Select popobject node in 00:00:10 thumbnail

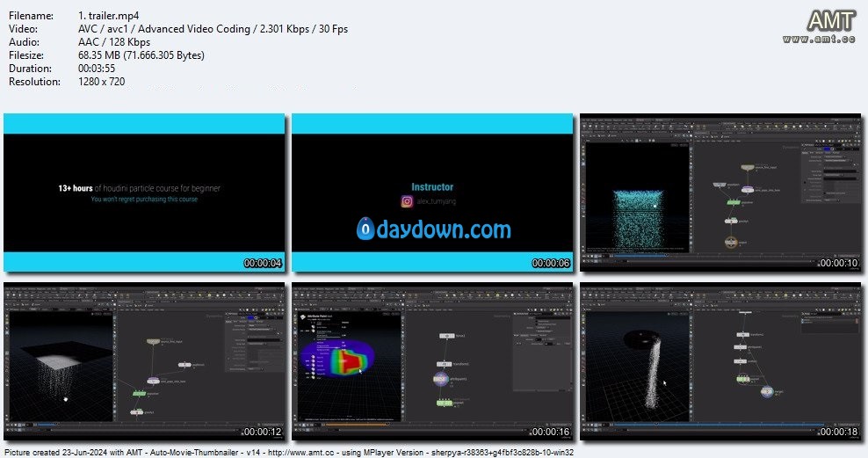[720, 185]
